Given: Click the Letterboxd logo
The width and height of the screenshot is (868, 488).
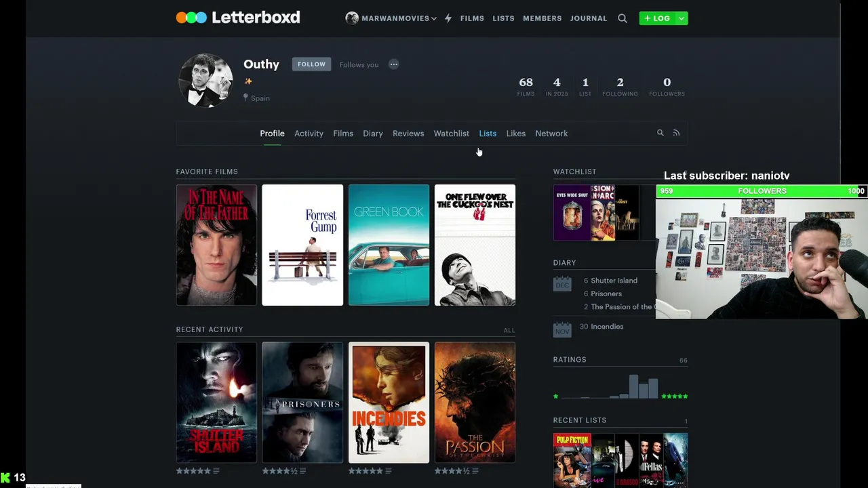Looking at the screenshot, I should tap(238, 18).
